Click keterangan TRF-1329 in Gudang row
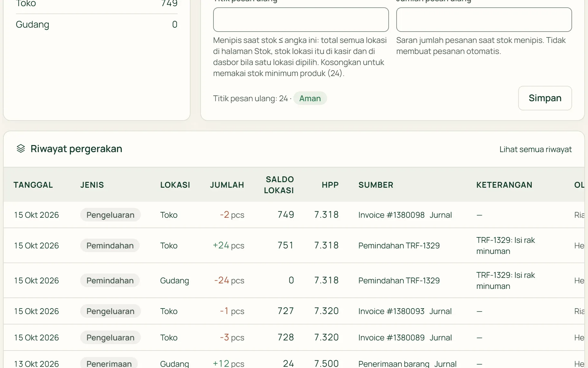Screen dimensions: 588x368 coord(505,281)
